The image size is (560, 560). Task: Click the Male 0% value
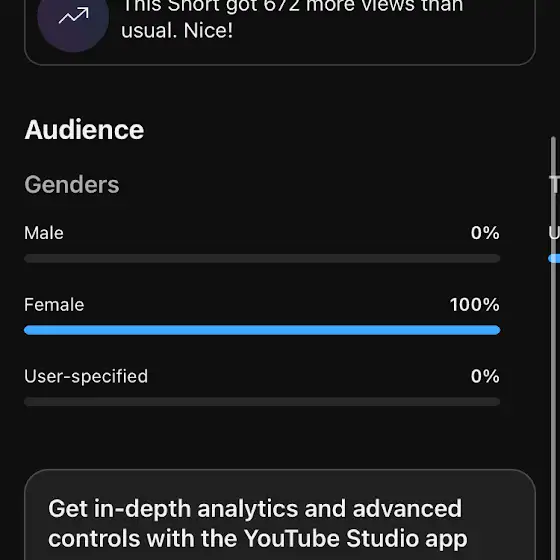[x=485, y=233]
